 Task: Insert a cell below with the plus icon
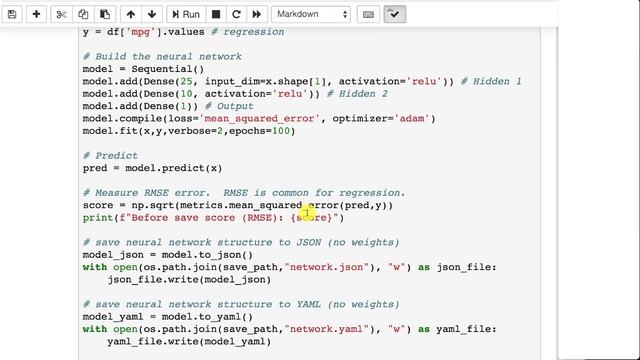[36, 14]
